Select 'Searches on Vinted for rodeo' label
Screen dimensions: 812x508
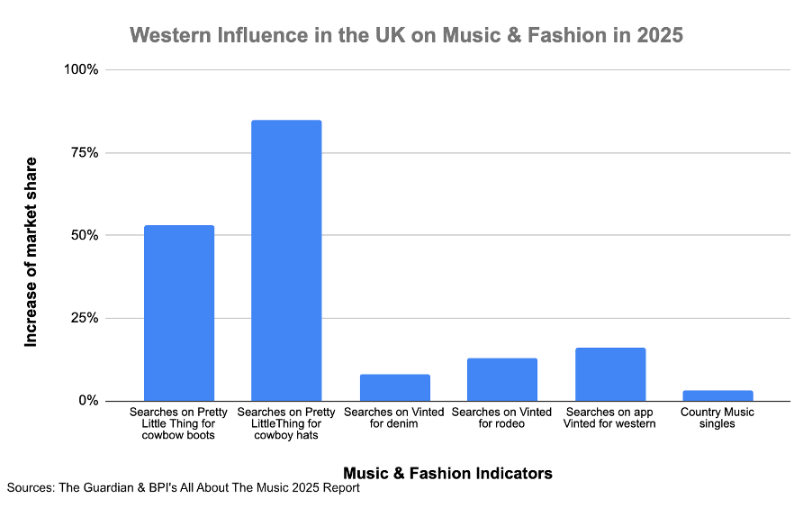501,418
